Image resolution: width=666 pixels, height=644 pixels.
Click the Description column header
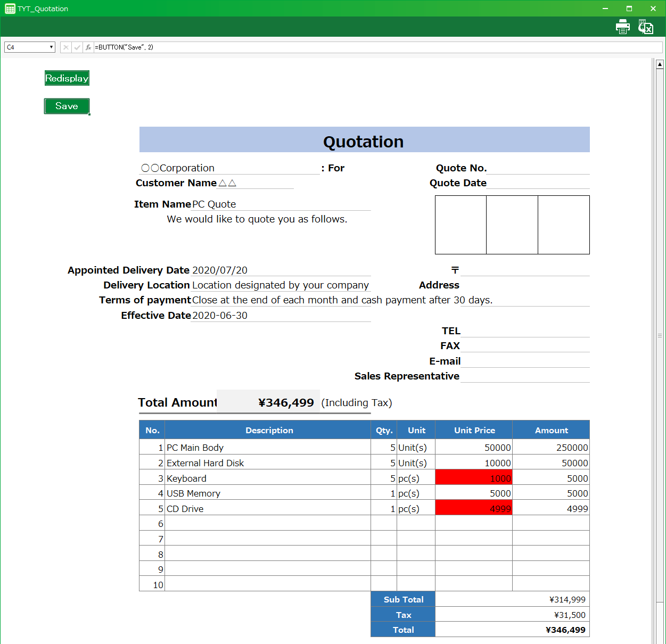[x=269, y=430]
